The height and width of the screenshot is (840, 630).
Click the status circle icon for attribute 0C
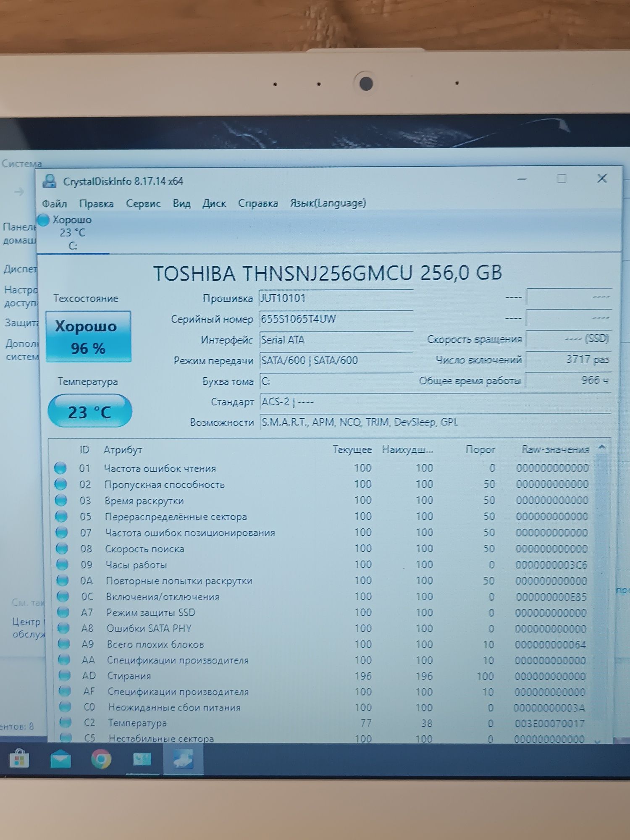coord(63,596)
